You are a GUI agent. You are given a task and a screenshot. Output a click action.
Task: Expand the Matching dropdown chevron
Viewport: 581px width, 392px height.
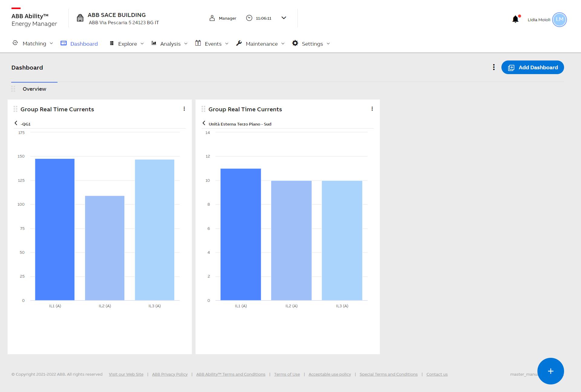click(x=51, y=44)
